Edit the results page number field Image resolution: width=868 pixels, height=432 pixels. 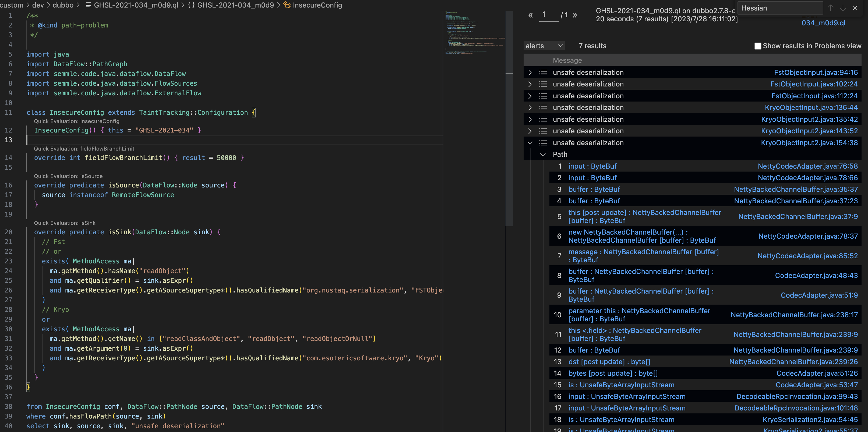click(549, 15)
